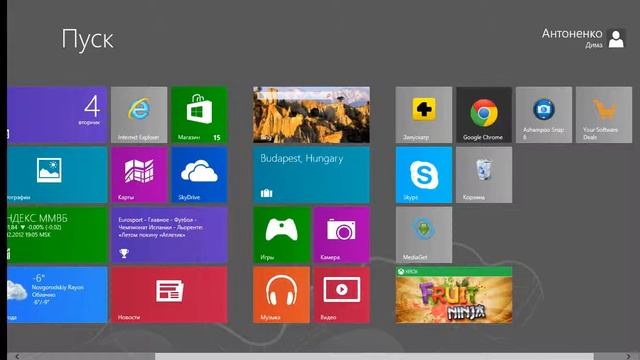Open the Игры games tile
This screenshot has height=360, width=640.
click(281, 235)
